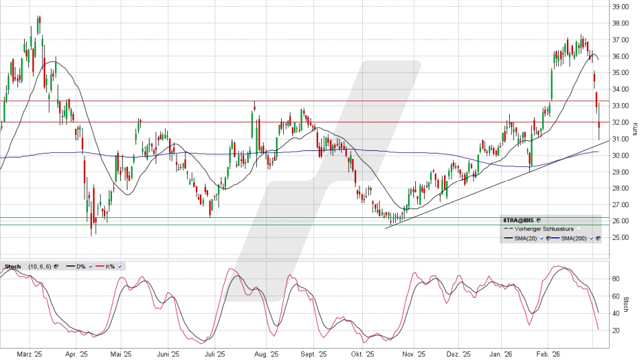Click the 39.00 price axis label
This screenshot has width=644, height=362.
point(621,7)
